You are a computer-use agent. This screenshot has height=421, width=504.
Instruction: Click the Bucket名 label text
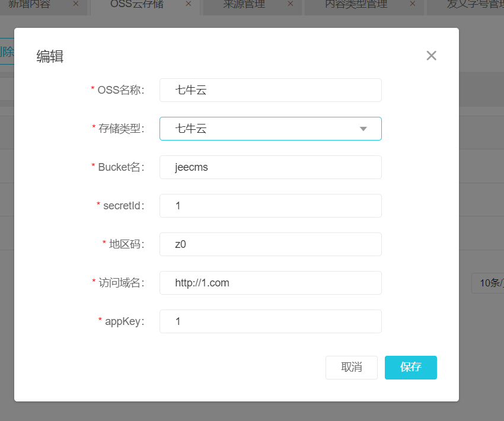(121, 167)
